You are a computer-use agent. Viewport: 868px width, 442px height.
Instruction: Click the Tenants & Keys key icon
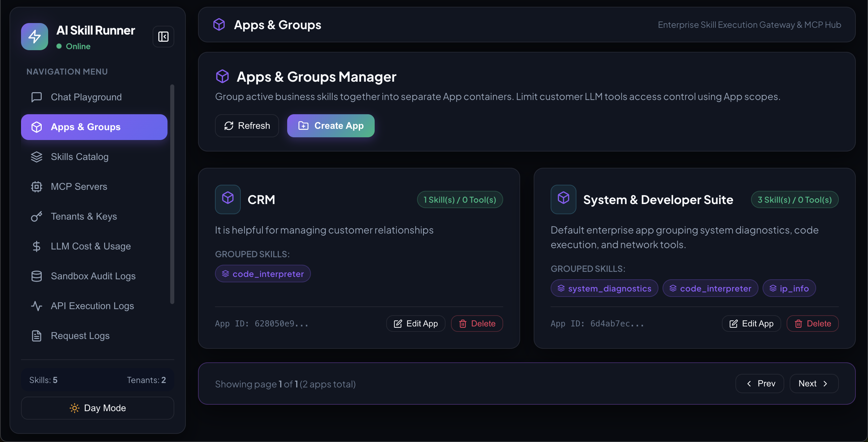pos(37,216)
